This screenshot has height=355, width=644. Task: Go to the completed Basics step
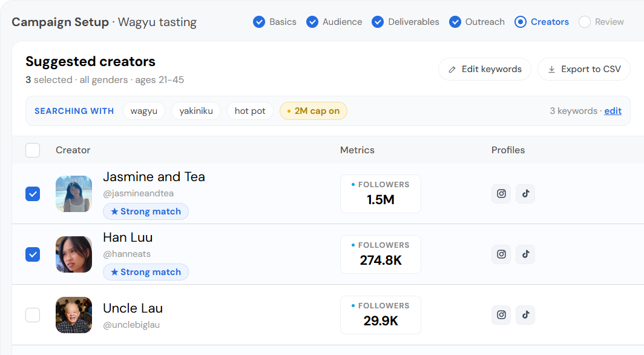pos(274,22)
